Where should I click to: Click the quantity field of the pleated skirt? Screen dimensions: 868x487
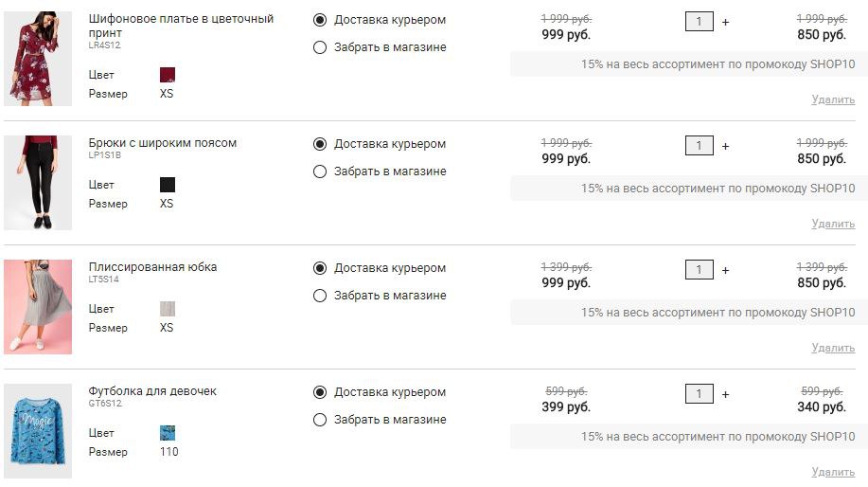[x=700, y=270]
